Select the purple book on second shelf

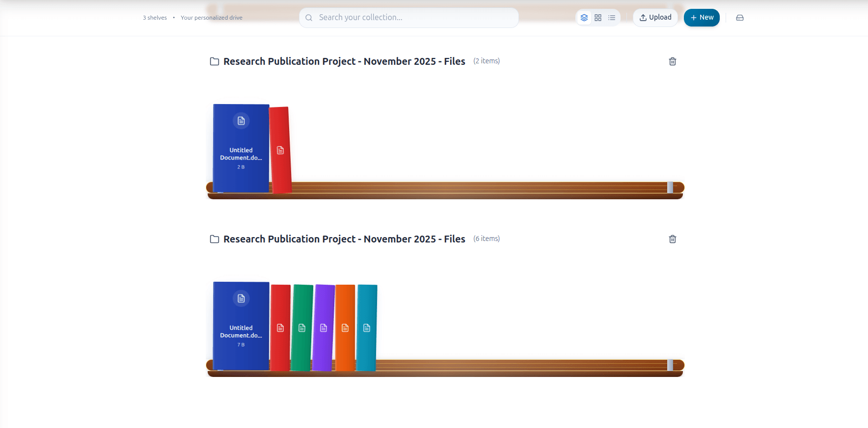324,328
